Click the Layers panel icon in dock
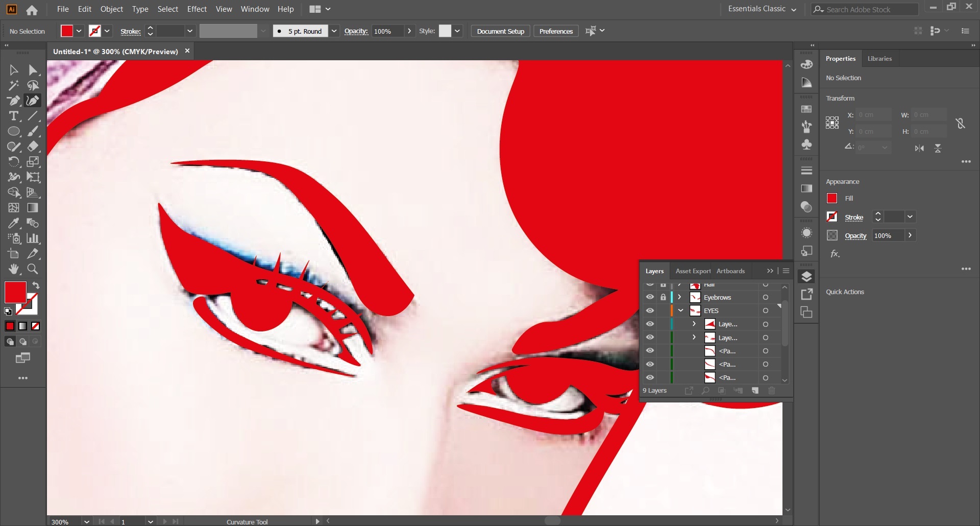 (x=806, y=277)
